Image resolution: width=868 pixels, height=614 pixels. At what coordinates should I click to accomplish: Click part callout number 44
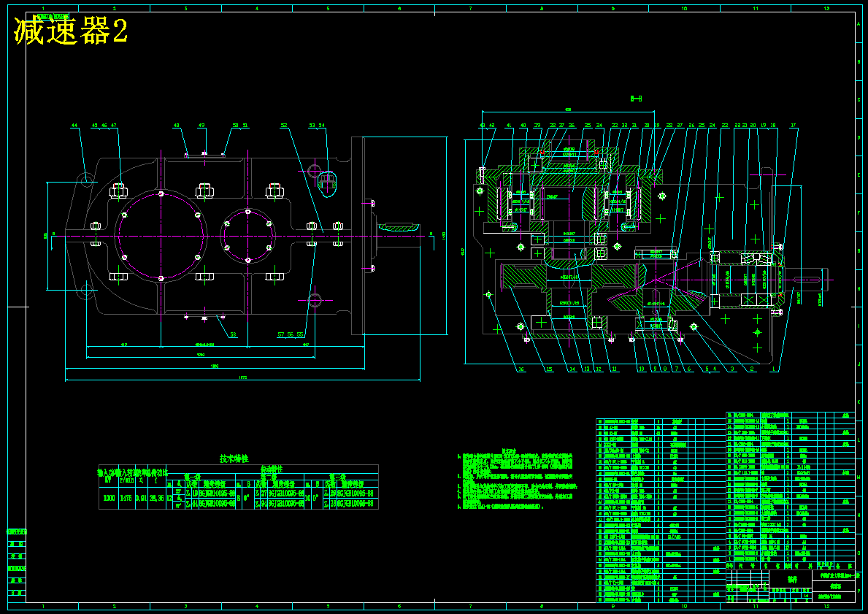[74, 126]
